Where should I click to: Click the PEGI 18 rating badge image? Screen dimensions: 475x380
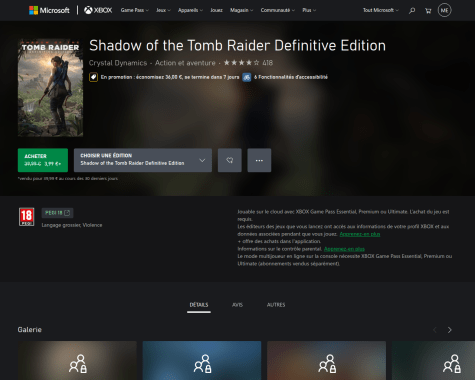pyautogui.click(x=26, y=217)
